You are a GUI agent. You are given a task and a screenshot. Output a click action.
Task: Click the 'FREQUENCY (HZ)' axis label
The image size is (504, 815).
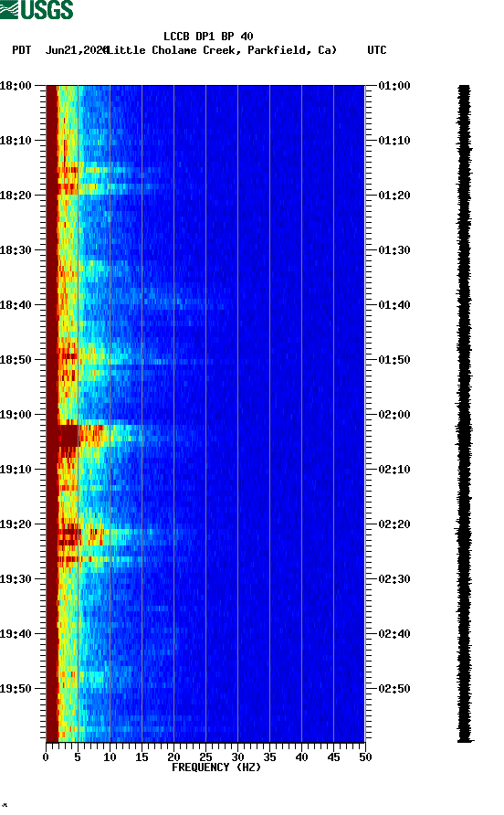pos(216,767)
